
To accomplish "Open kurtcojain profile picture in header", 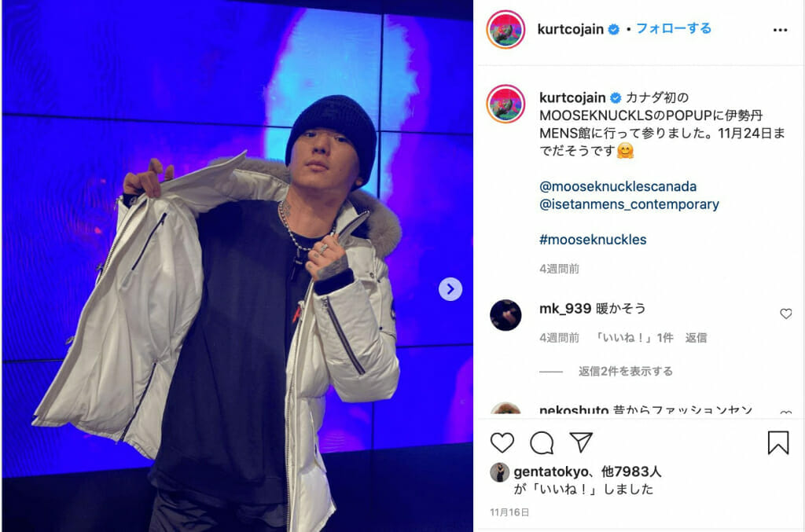I will [505, 30].
